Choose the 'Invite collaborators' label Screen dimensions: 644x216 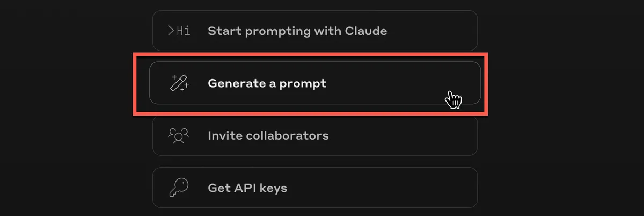(x=268, y=135)
